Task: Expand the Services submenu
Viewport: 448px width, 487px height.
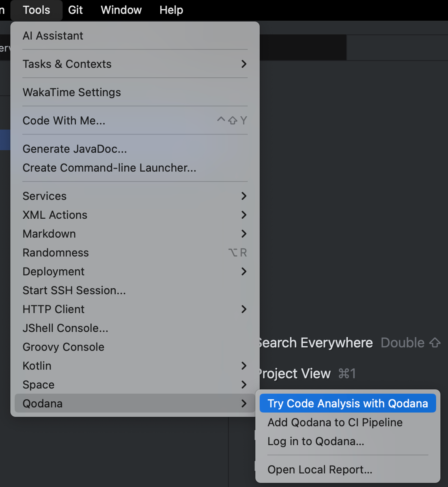Action: [x=44, y=196]
